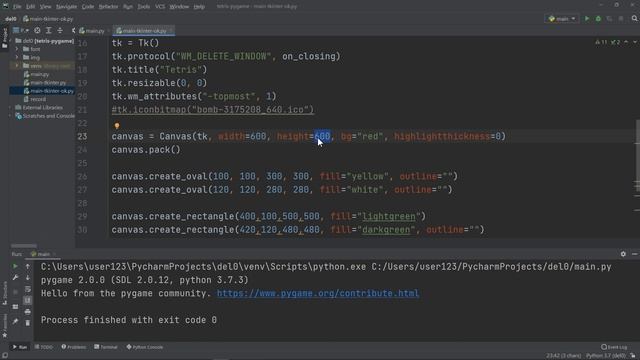This screenshot has width=640, height=360.
Task: Click Collapse All icon in Project panel
Action: 60,31
